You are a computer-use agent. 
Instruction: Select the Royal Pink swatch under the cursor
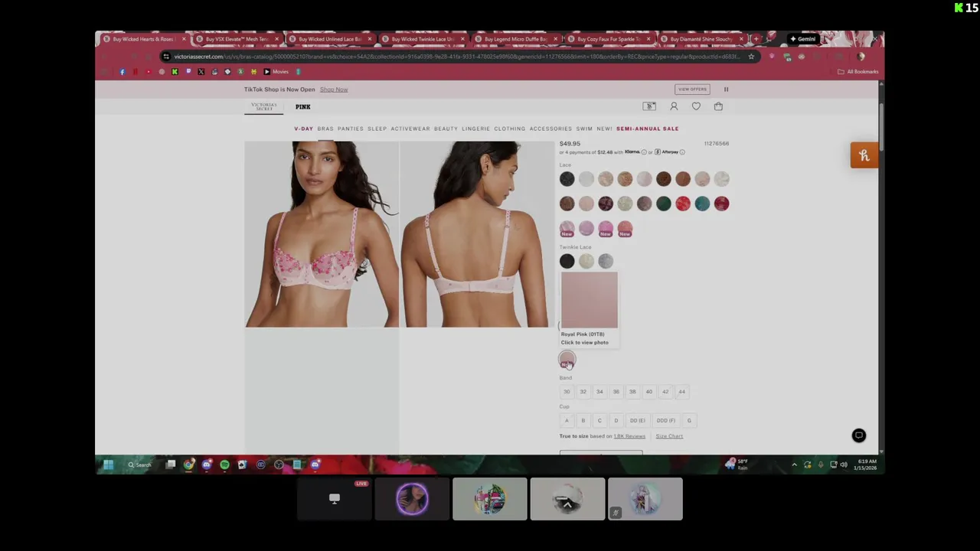tap(567, 360)
